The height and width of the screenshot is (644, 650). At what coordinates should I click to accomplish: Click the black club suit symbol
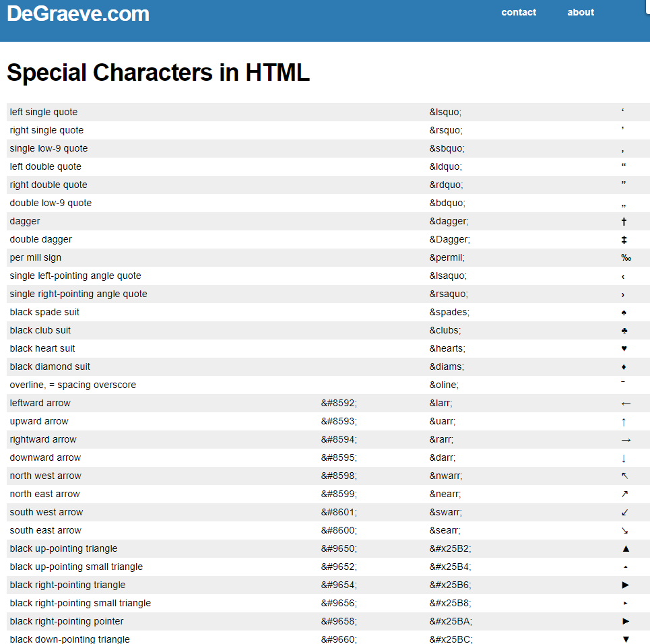click(624, 331)
